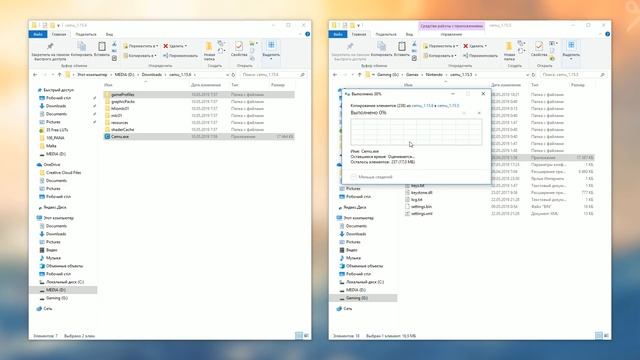Image resolution: width=640 pixels, height=360 pixels.
Task: Switch right window to details view
Action: point(599,336)
